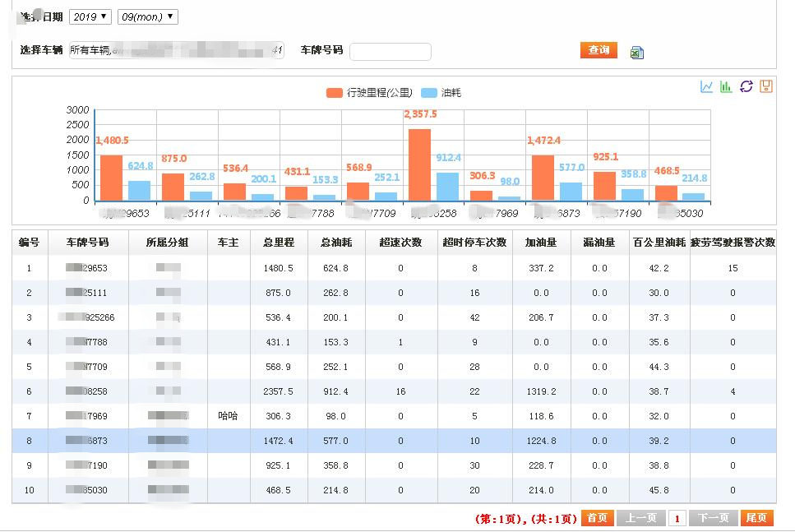Restore chart to original view

click(x=746, y=86)
